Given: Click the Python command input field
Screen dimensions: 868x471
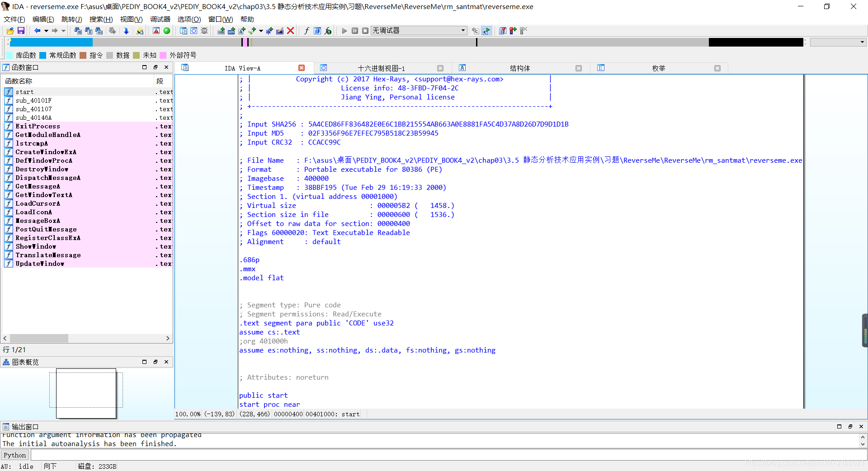Looking at the screenshot, I should click(448, 455).
